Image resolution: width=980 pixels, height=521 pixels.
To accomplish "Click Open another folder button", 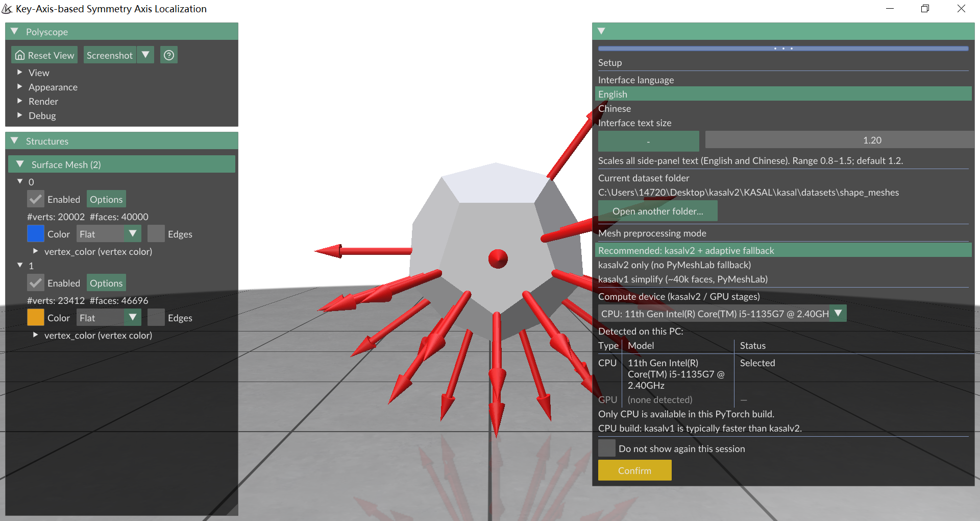I will point(658,211).
